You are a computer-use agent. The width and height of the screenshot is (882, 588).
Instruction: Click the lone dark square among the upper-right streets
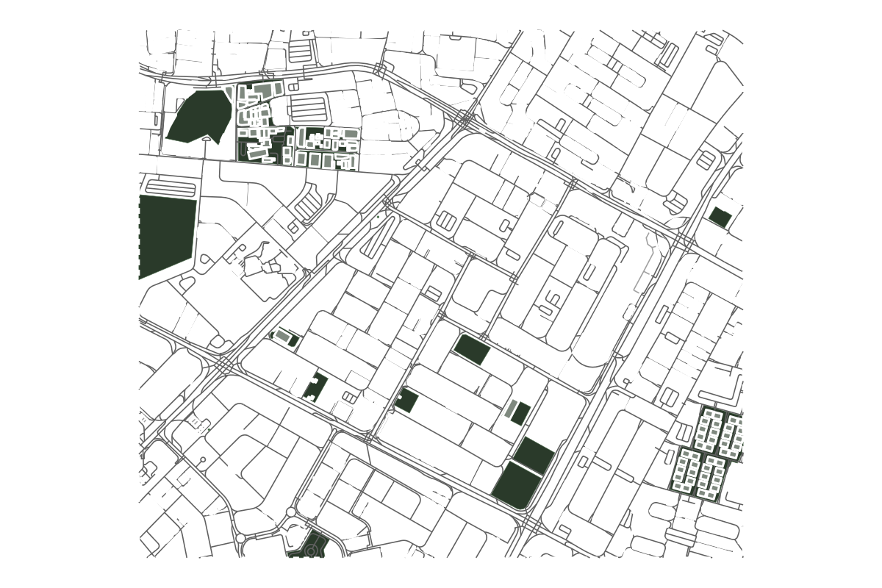click(720, 217)
